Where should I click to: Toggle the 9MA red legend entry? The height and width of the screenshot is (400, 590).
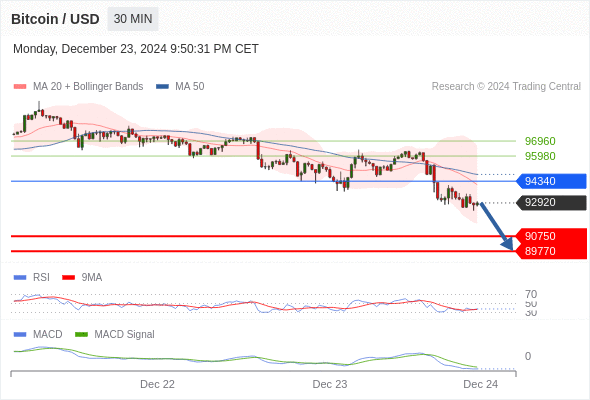(82, 277)
